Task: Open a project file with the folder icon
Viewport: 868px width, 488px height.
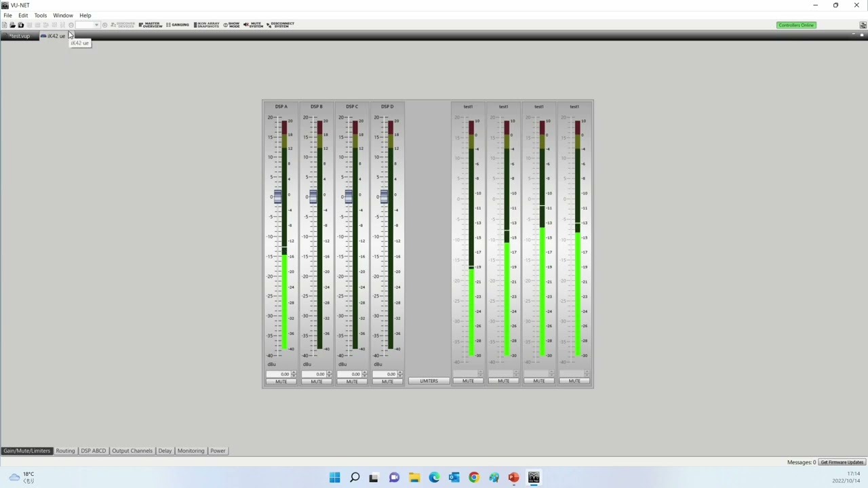Action: (x=12, y=25)
